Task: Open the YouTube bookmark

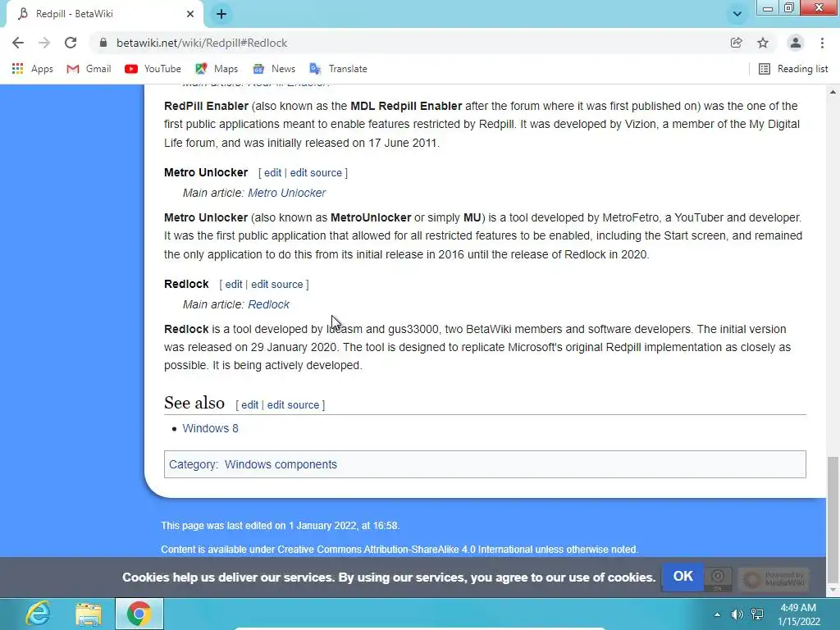Action: [153, 69]
